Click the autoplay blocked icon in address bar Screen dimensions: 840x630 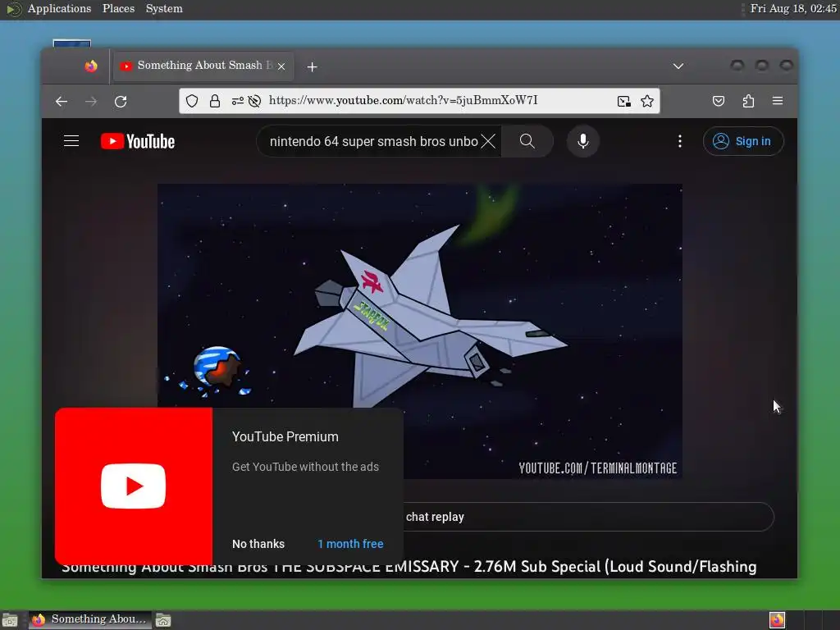click(x=254, y=101)
